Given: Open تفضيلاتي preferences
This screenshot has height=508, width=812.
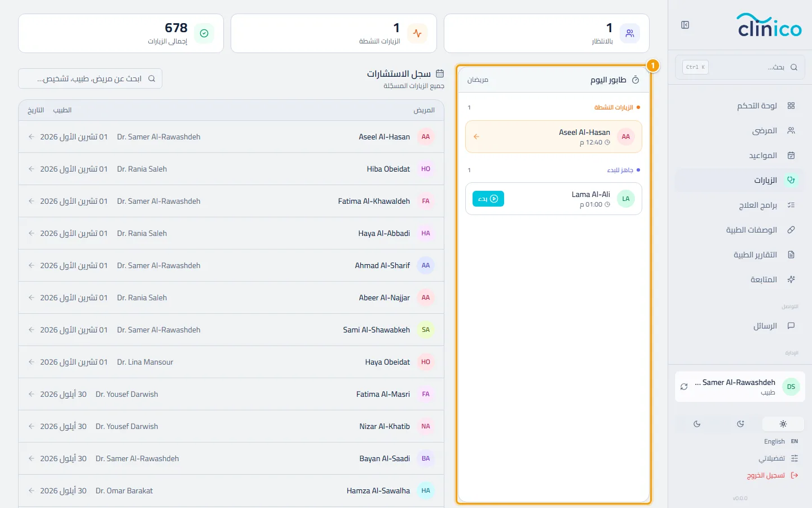Looking at the screenshot, I should click(778, 458).
